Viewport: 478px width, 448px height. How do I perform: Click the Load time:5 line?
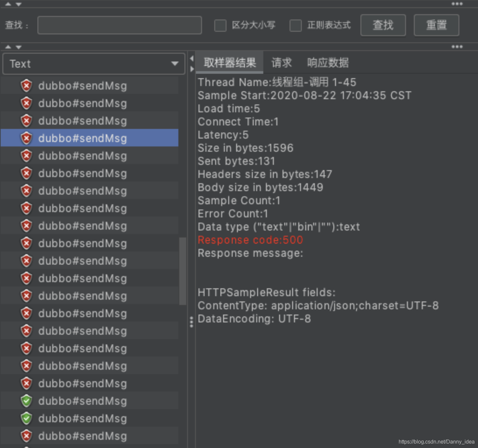click(x=229, y=109)
